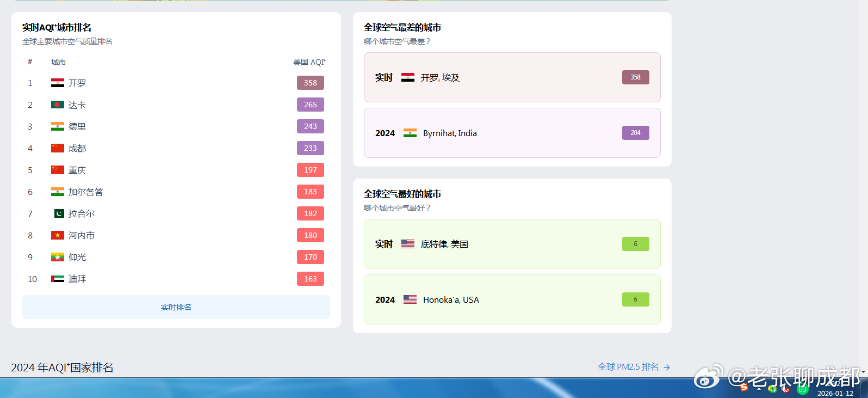
Task: Select 达卡 in the city ranking list
Action: tap(77, 105)
